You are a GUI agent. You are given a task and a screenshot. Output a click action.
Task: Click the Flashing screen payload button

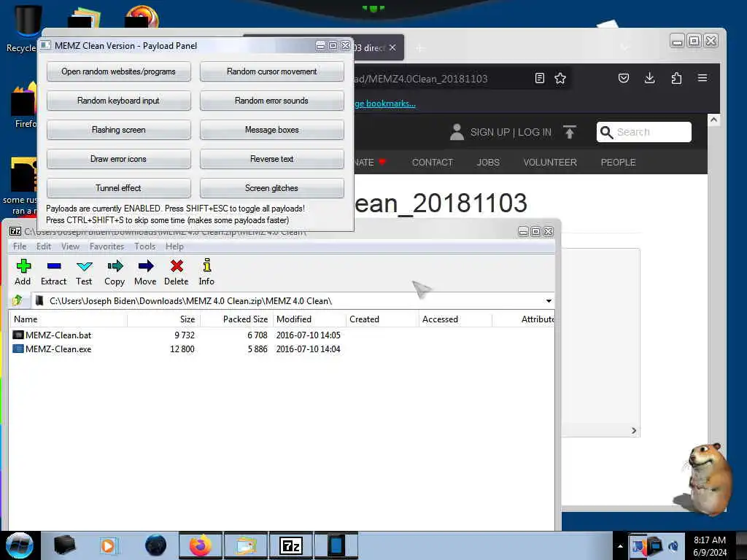[119, 130]
